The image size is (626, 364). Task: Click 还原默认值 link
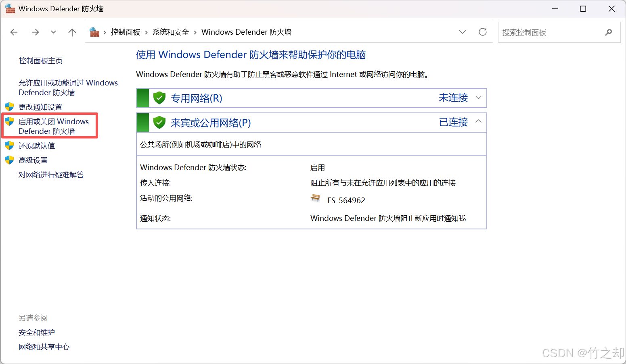tap(37, 146)
